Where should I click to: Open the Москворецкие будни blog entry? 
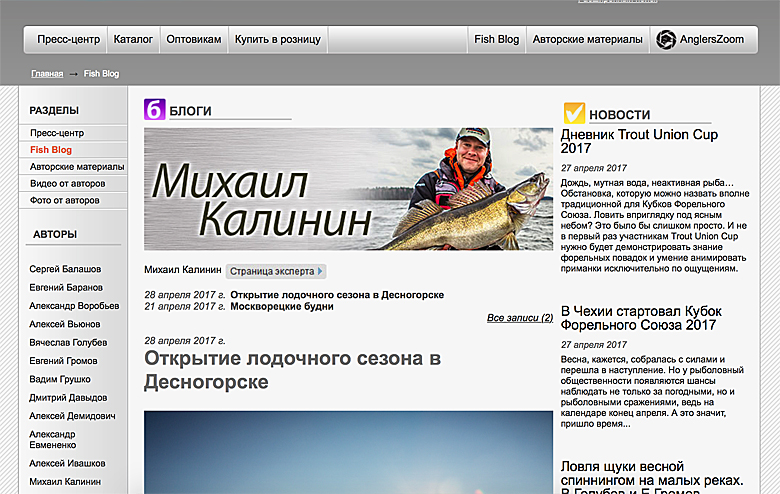(x=282, y=307)
